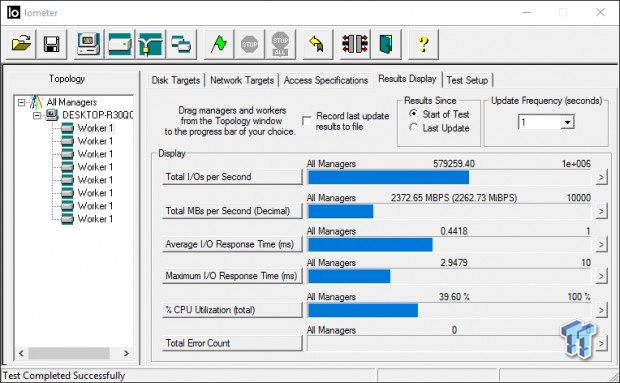Select the DESKTOP-R30Q manager in Topology
620x383 pixels.
coord(97,115)
